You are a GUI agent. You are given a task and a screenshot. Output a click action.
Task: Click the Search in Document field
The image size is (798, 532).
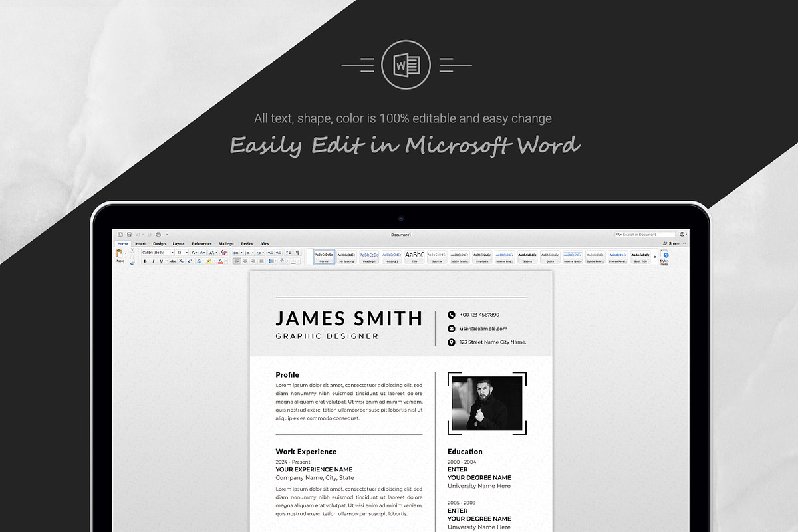pos(645,235)
